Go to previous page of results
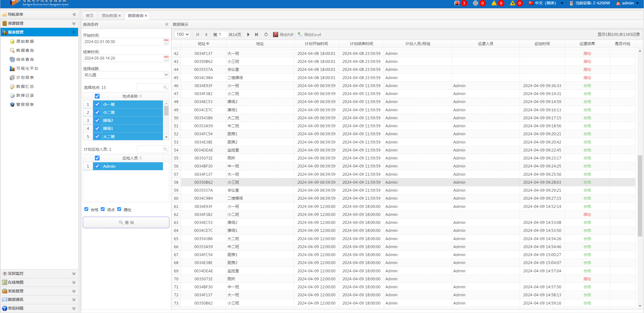 [206, 35]
